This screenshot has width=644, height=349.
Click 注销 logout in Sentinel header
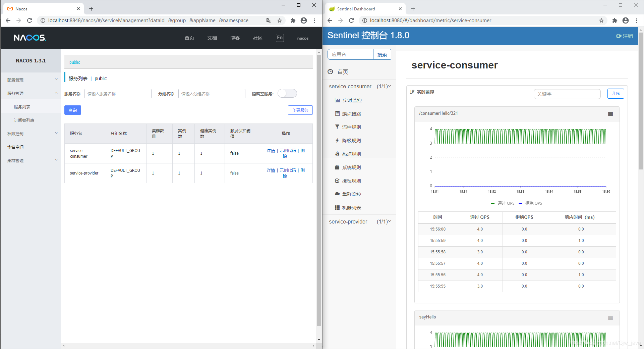point(625,36)
